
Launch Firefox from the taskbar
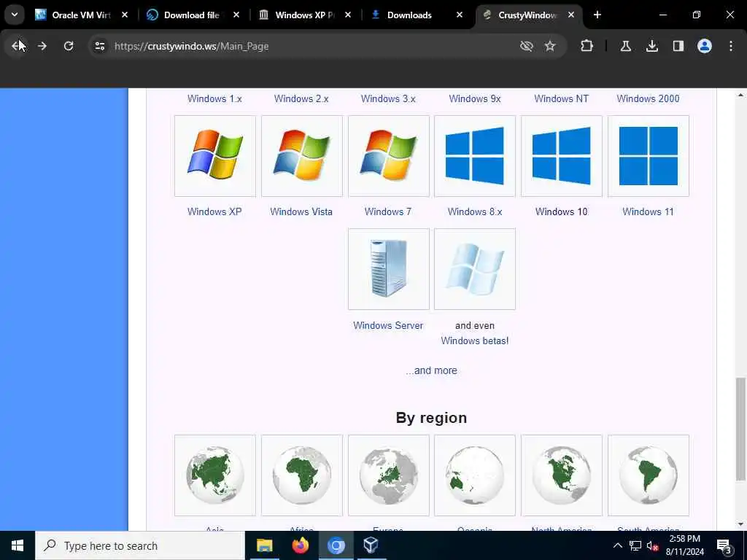coord(300,545)
